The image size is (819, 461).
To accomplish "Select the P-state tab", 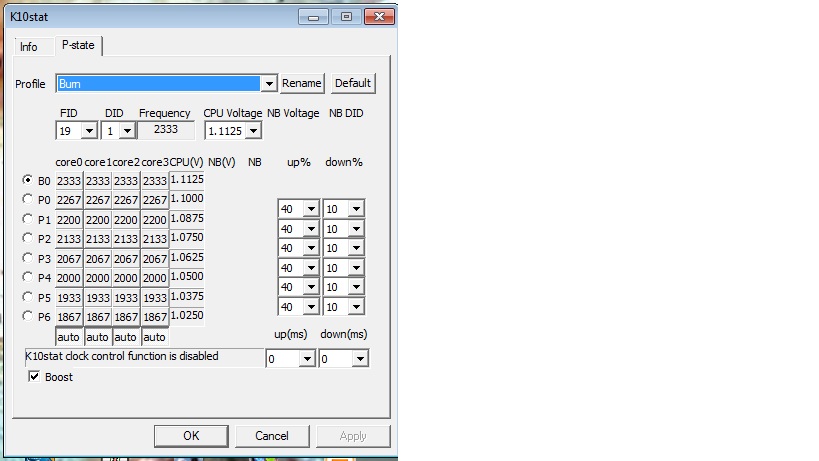I will (78, 45).
